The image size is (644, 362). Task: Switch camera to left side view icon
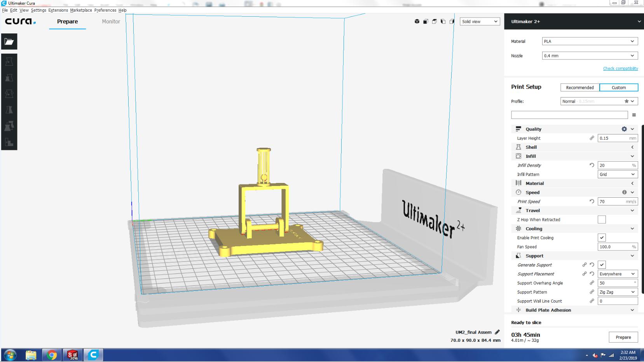(443, 21)
